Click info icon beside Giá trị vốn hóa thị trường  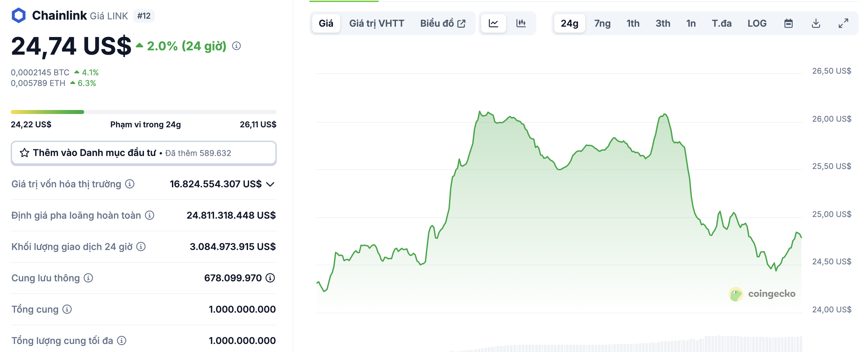(130, 184)
